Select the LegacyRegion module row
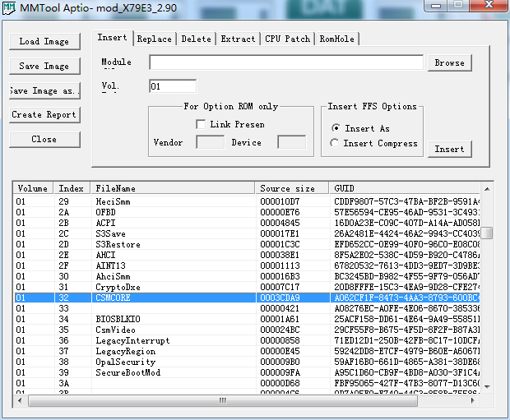Screen dimensions: 510x420 (x=248, y=352)
